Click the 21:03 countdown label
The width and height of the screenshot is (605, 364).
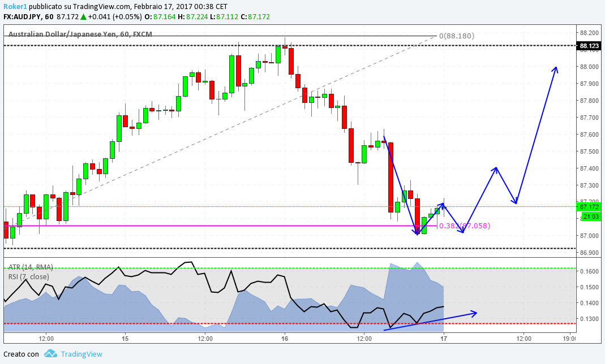click(591, 216)
